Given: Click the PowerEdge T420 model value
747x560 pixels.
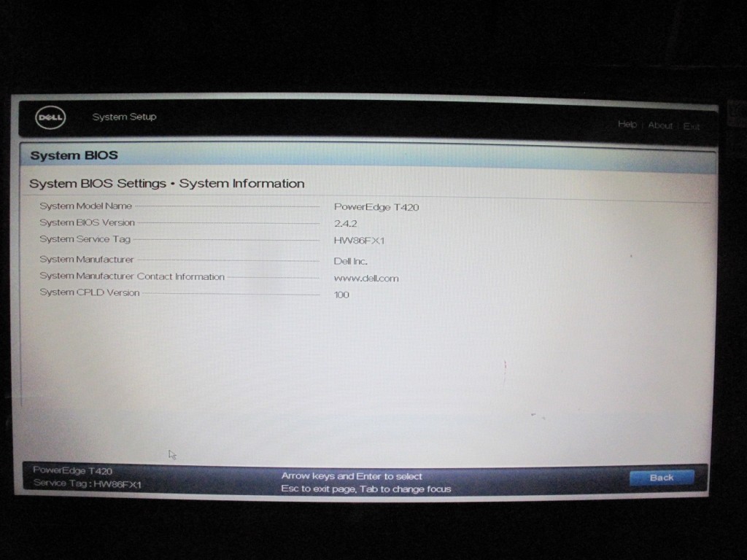Looking at the screenshot, I should (x=376, y=207).
